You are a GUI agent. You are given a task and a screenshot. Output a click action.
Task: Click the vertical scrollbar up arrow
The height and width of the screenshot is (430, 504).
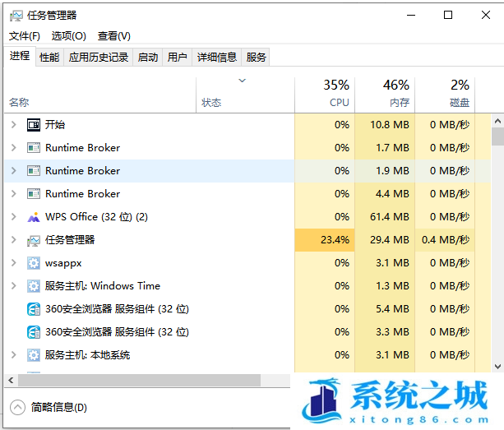click(x=497, y=121)
